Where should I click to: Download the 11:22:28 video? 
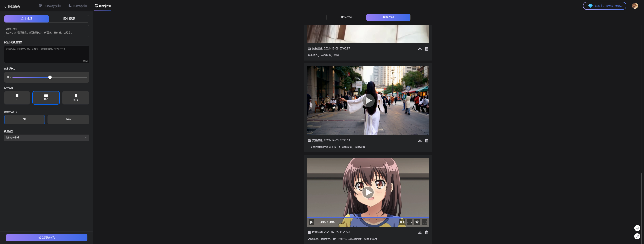[420, 232]
